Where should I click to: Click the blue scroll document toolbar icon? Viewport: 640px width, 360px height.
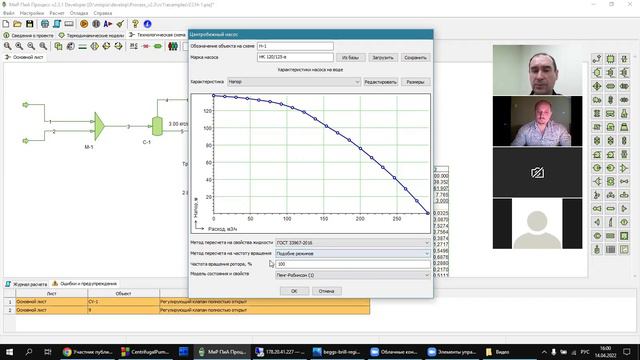pos(57,24)
